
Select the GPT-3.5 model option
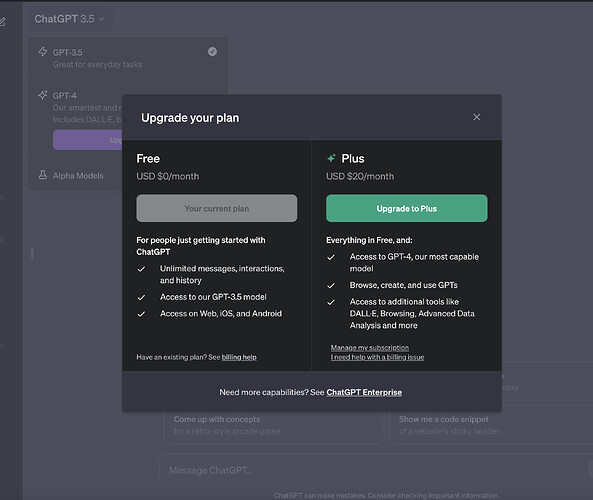128,58
